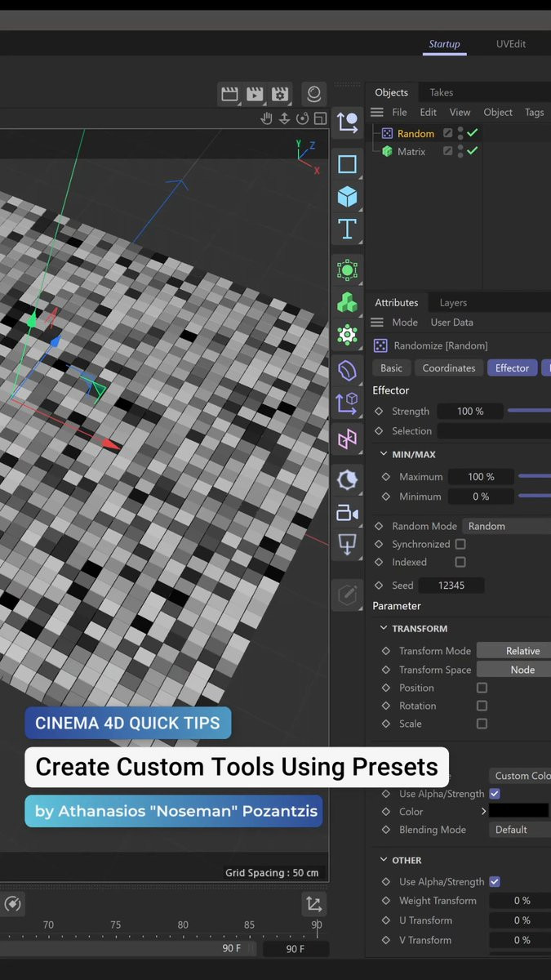The height and width of the screenshot is (980, 551).
Task: Click the viewport orbit rotate icon
Action: [302, 118]
